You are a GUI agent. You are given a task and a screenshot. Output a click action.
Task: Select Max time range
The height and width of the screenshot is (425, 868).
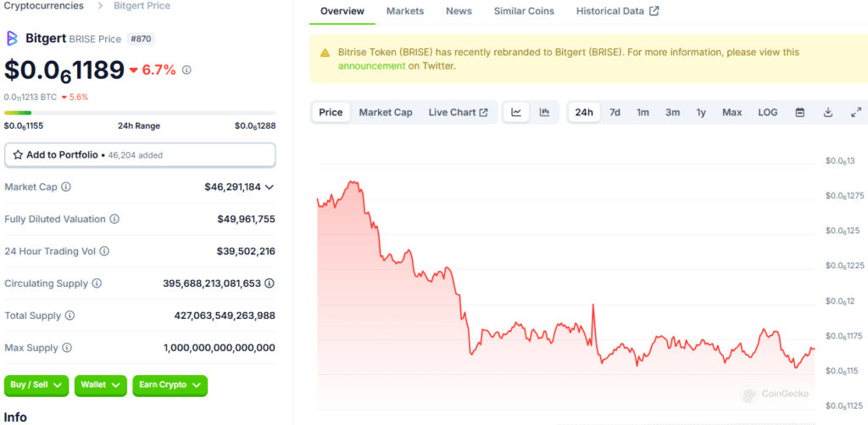[x=732, y=113]
